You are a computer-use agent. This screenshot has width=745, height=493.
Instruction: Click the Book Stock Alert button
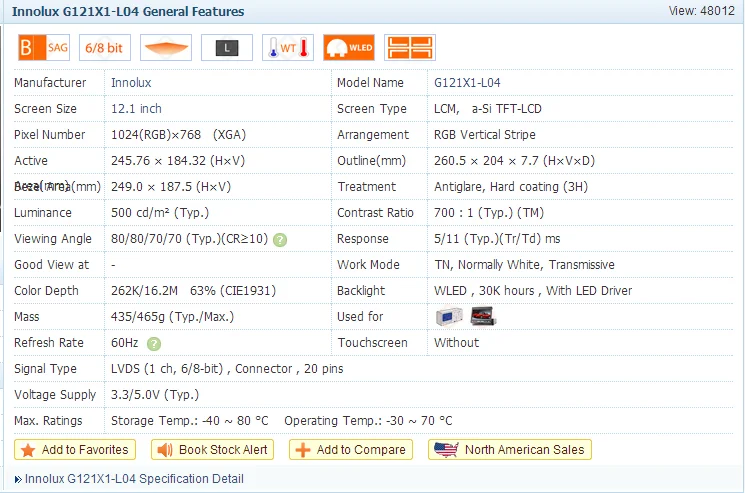pyautogui.click(x=212, y=450)
